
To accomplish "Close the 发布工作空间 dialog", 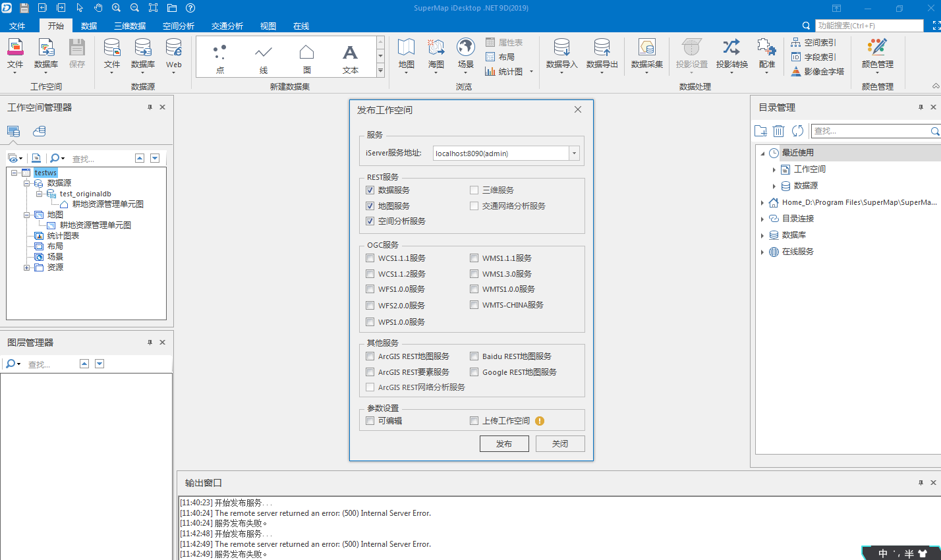I will pos(578,109).
